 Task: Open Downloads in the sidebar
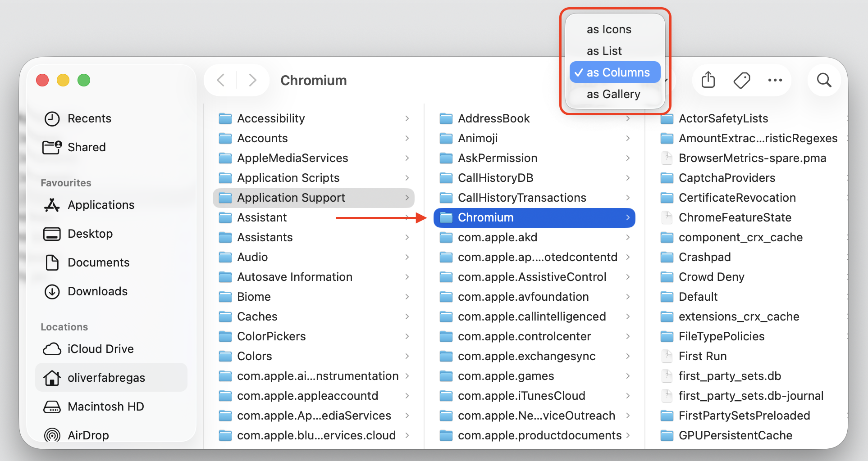tap(111, 291)
